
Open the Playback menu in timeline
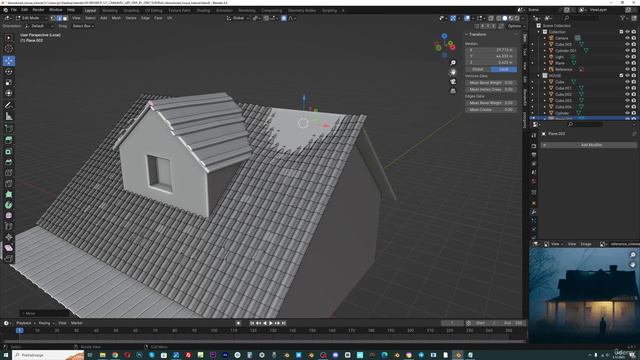[x=25, y=323]
